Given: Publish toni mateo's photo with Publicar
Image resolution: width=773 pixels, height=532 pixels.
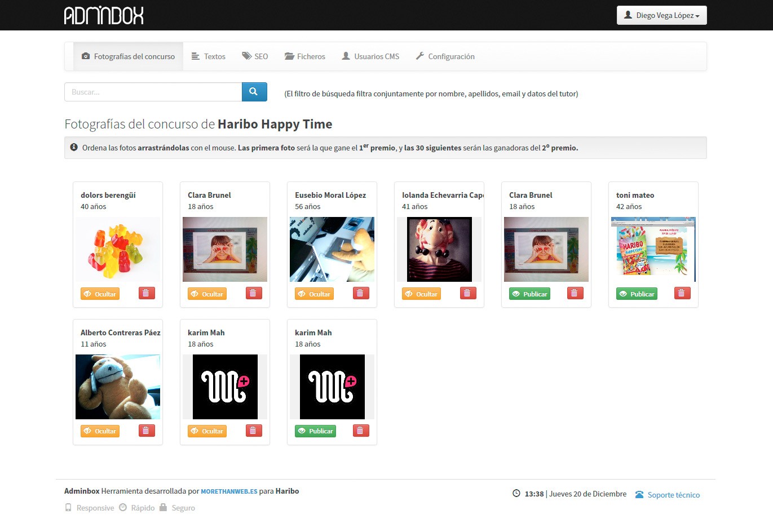Looking at the screenshot, I should [637, 294].
